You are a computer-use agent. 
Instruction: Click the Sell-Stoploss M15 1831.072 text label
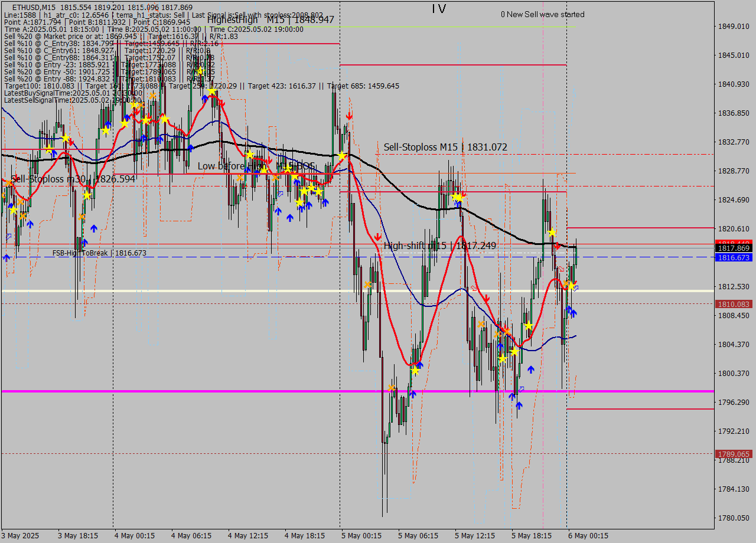point(445,147)
